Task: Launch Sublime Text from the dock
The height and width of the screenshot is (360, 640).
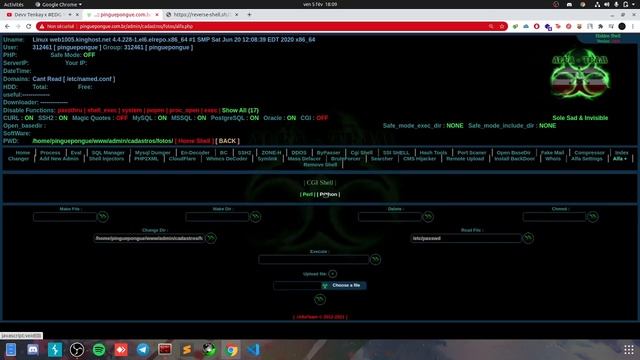Action: [187, 350]
